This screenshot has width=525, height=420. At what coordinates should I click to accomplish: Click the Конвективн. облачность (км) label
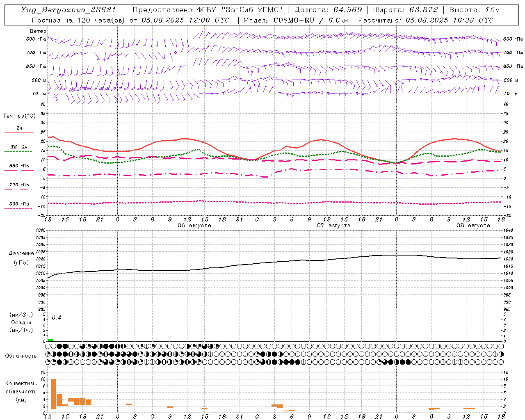pos(21,391)
